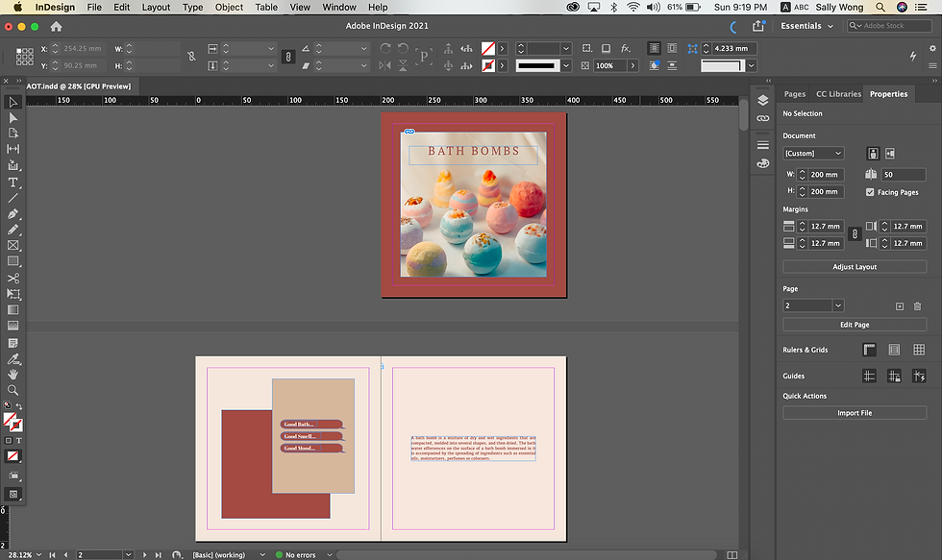Select the Zoom tool in toolbox
Image resolution: width=942 pixels, height=560 pixels.
(x=13, y=391)
